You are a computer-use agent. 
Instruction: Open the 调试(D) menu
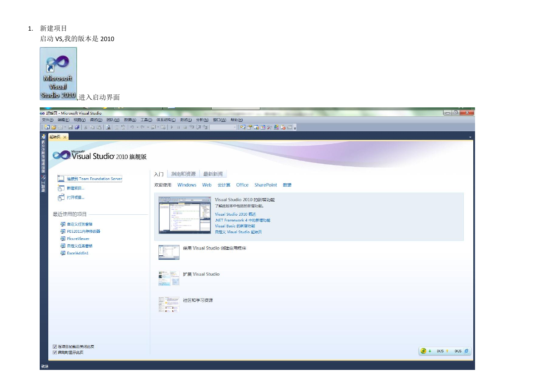point(96,120)
